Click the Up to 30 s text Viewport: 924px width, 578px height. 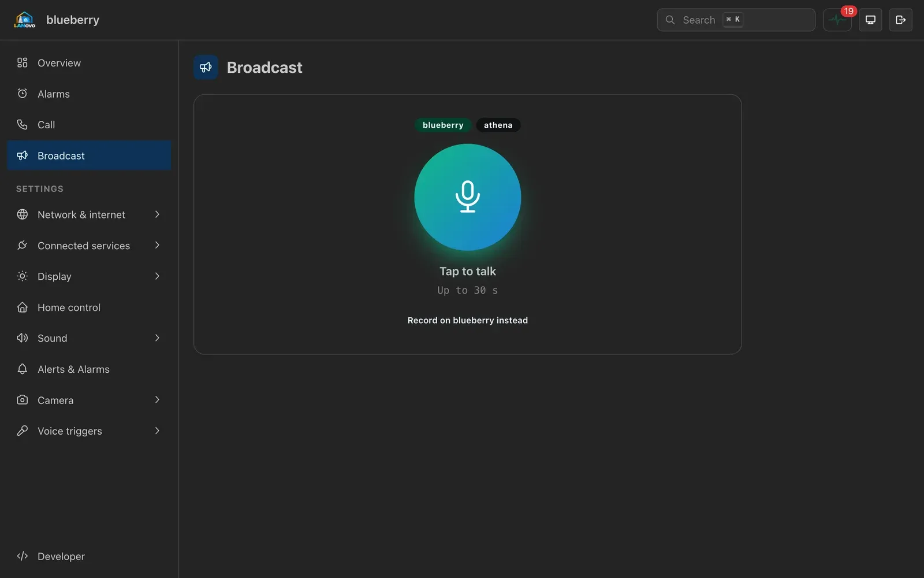click(x=467, y=290)
